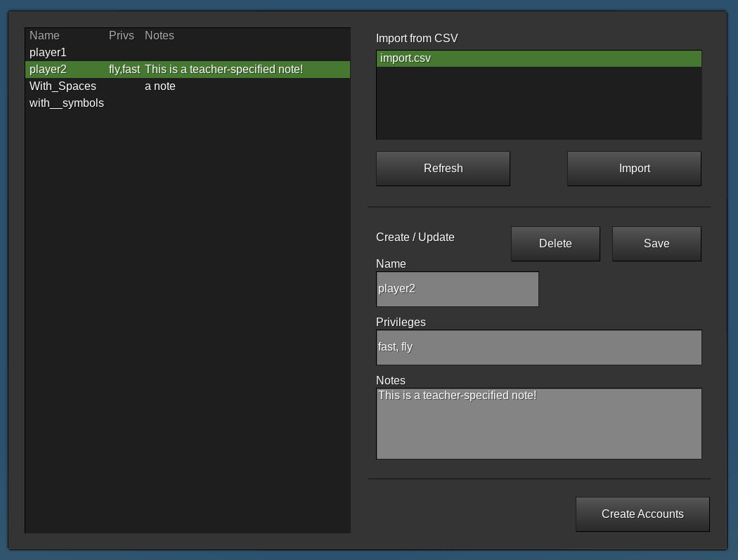Screen dimensions: 738x560
Task: Save the account changes
Action: [656, 244]
